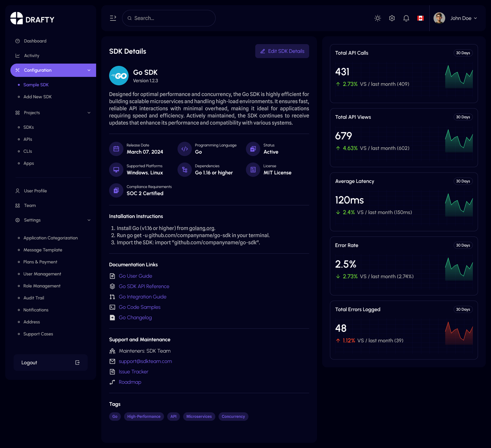This screenshot has height=448, width=491.
Task: Open 30 Days filter on Error Rate
Action: [x=463, y=245]
